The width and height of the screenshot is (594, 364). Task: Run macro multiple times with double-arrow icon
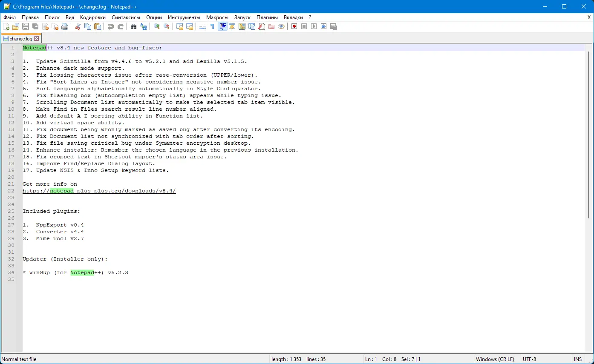[324, 26]
